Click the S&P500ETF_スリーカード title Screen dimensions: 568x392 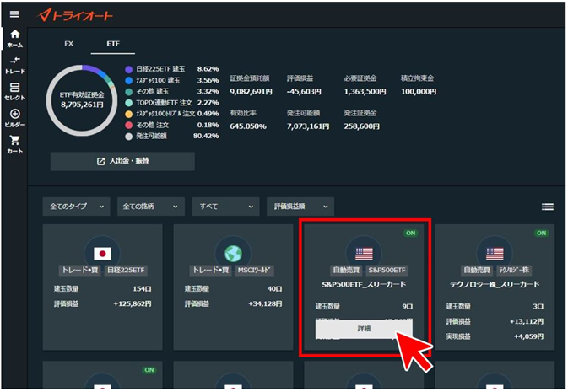click(x=364, y=285)
